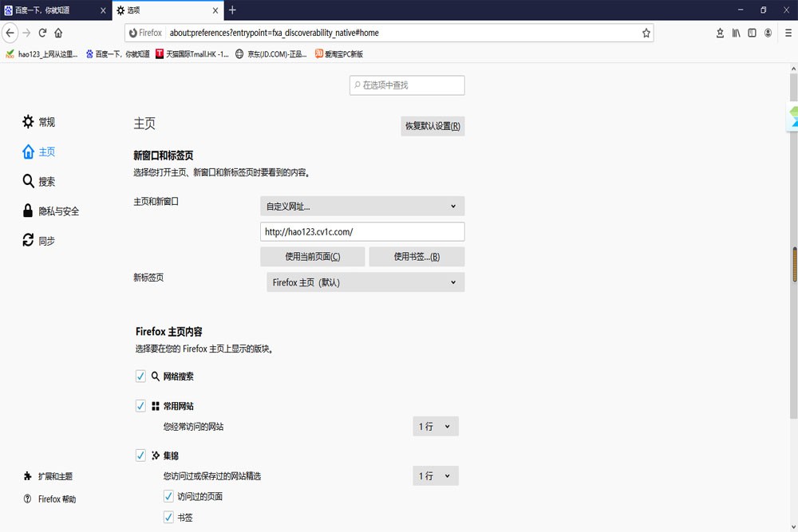Screen dimensions: 798x532
Task: Toggle the sidebar icon in toolbar
Action: coord(752,33)
